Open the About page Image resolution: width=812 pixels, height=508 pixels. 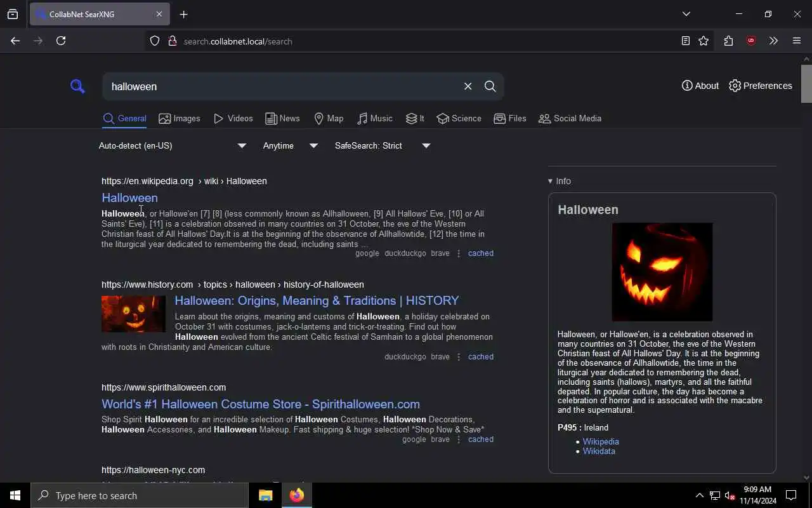pos(700,86)
